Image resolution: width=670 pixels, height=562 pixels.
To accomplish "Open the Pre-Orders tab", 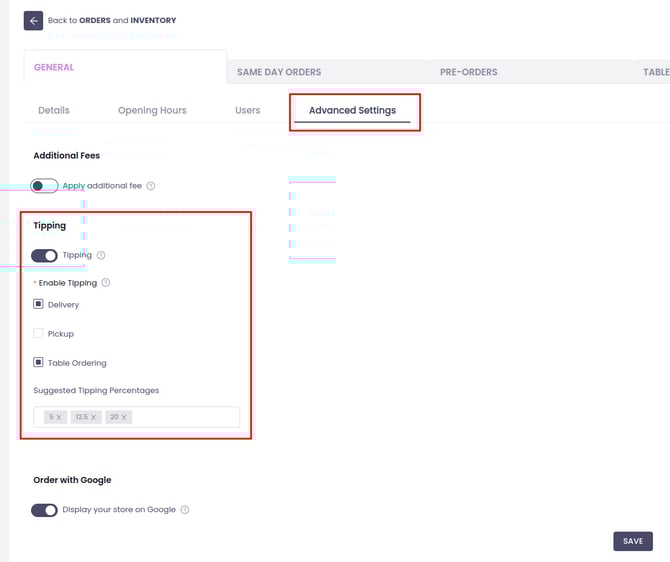I will pos(468,72).
